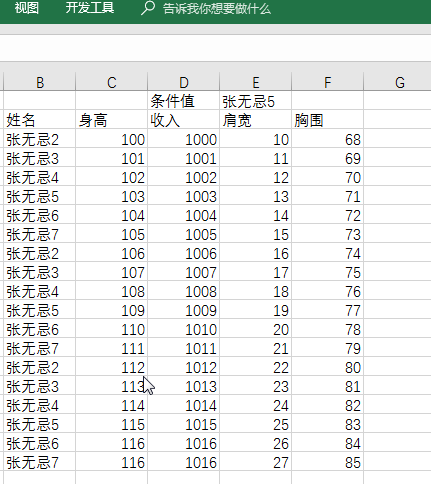
Task: Select the 肩宽 cell showing 16
Action: tap(256, 253)
